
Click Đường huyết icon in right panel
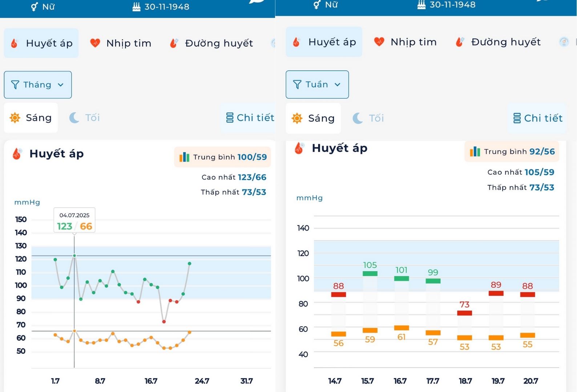pyautogui.click(x=460, y=42)
